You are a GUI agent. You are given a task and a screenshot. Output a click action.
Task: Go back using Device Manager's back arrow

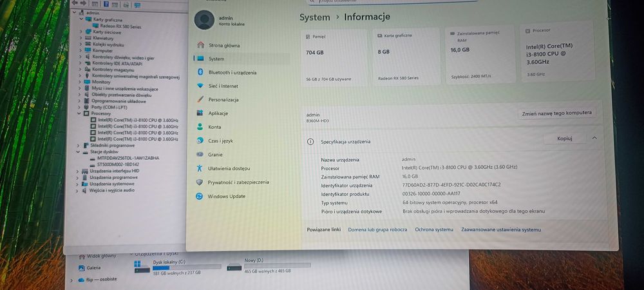pos(75,3)
